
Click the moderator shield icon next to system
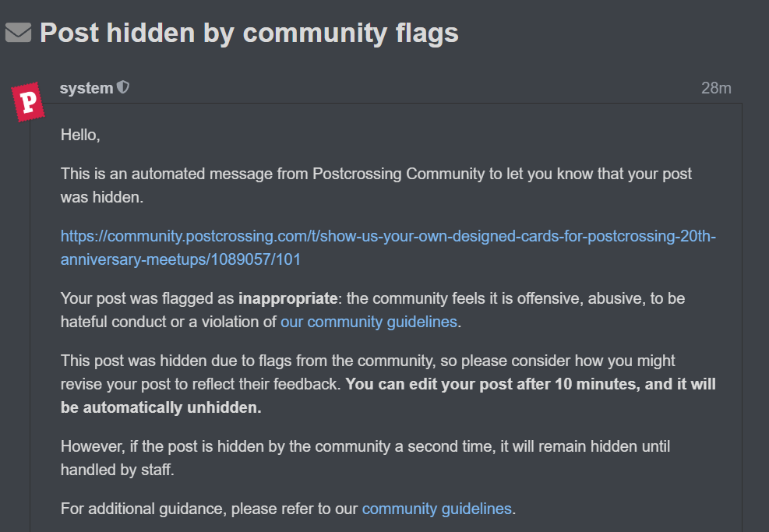point(123,88)
